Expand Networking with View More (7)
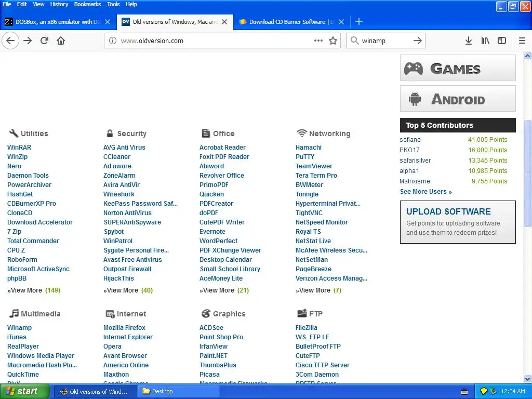 (318, 290)
